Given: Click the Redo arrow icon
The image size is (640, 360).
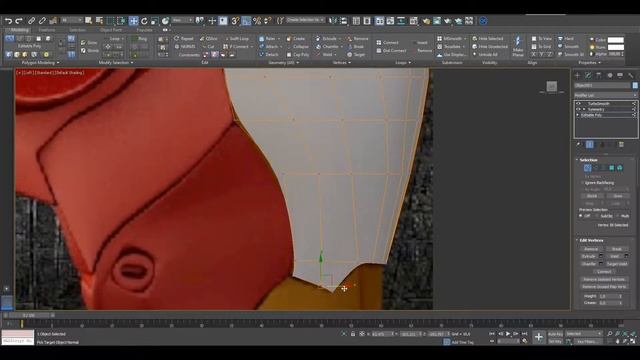Looking at the screenshot, I should point(19,21).
